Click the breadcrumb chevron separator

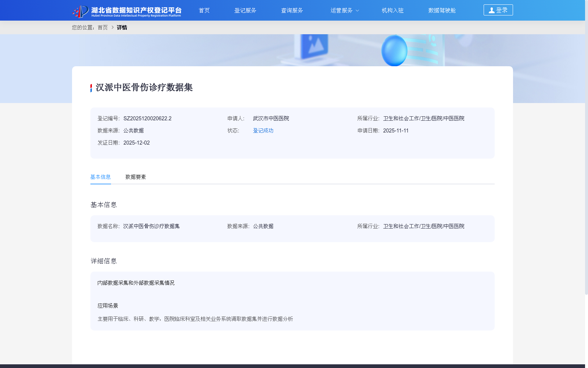click(112, 28)
